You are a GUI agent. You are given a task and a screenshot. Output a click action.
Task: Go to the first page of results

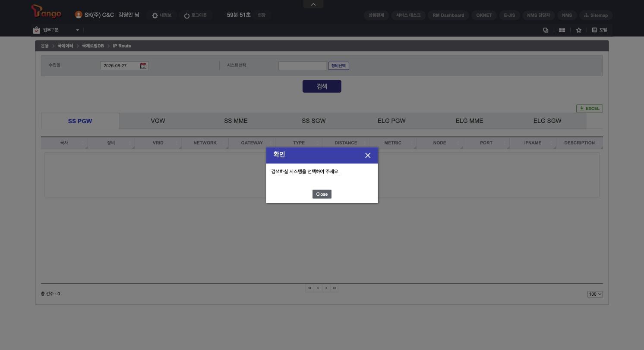309,288
